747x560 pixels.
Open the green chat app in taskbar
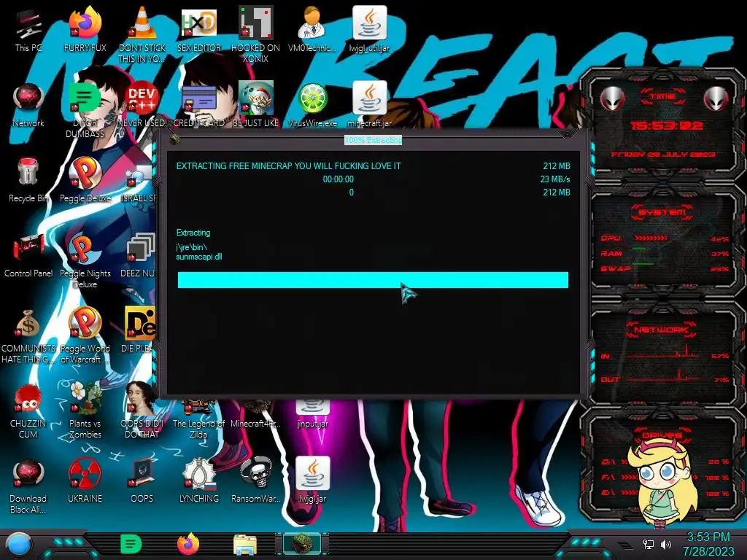(x=131, y=544)
